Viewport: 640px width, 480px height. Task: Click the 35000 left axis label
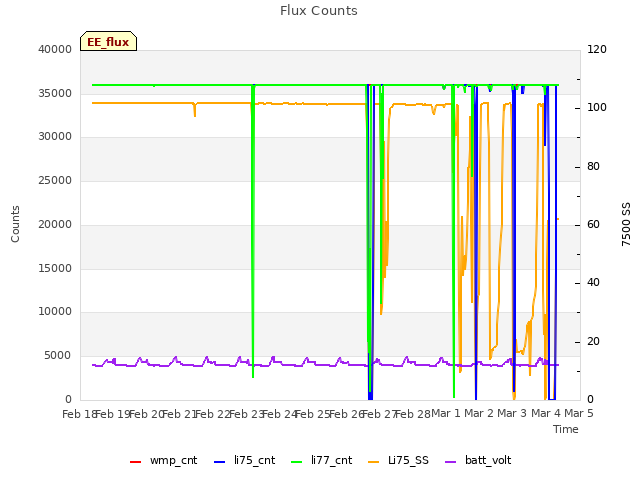(x=55, y=93)
